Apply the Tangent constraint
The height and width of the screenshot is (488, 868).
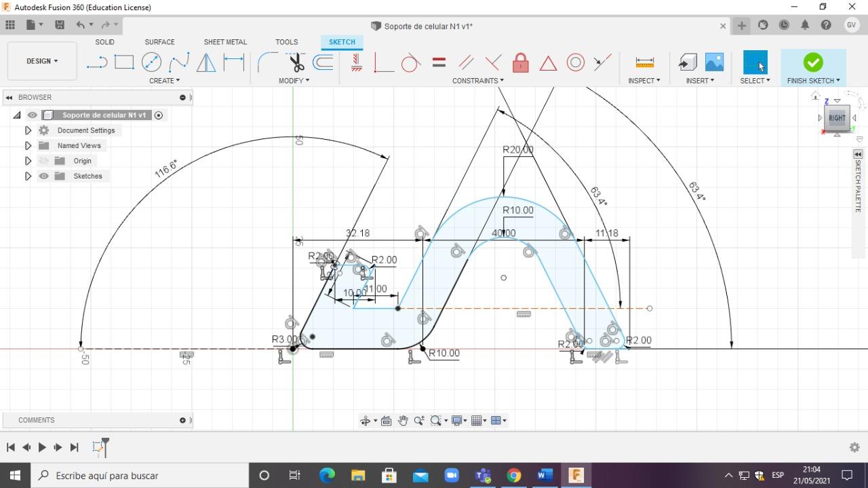(410, 62)
